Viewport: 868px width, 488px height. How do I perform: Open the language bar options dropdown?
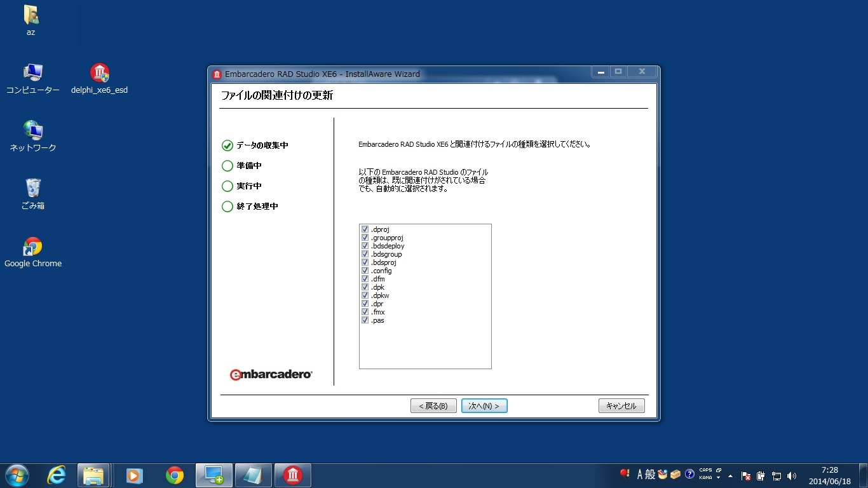click(x=718, y=477)
